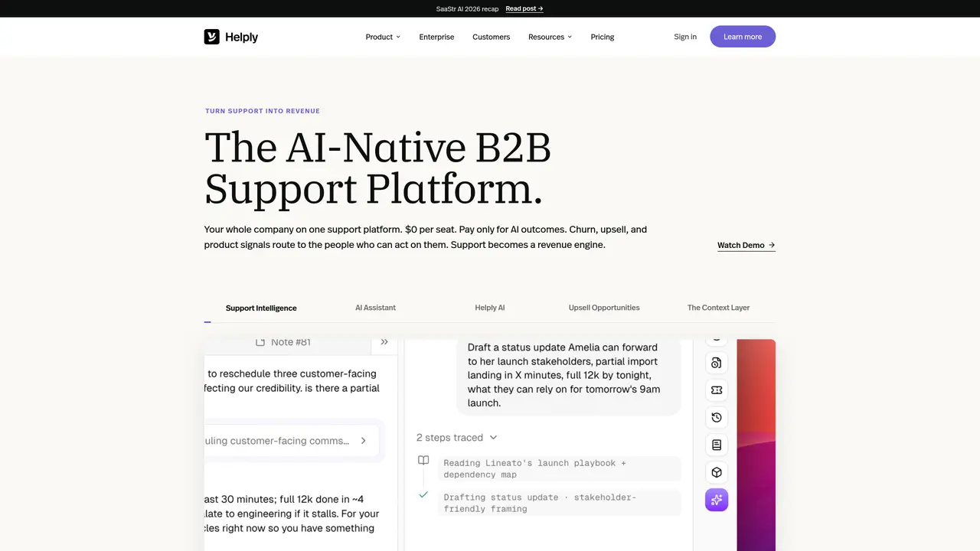Viewport: 980px width, 551px height.
Task: Switch to the Helply AI tab
Action: [490, 308]
